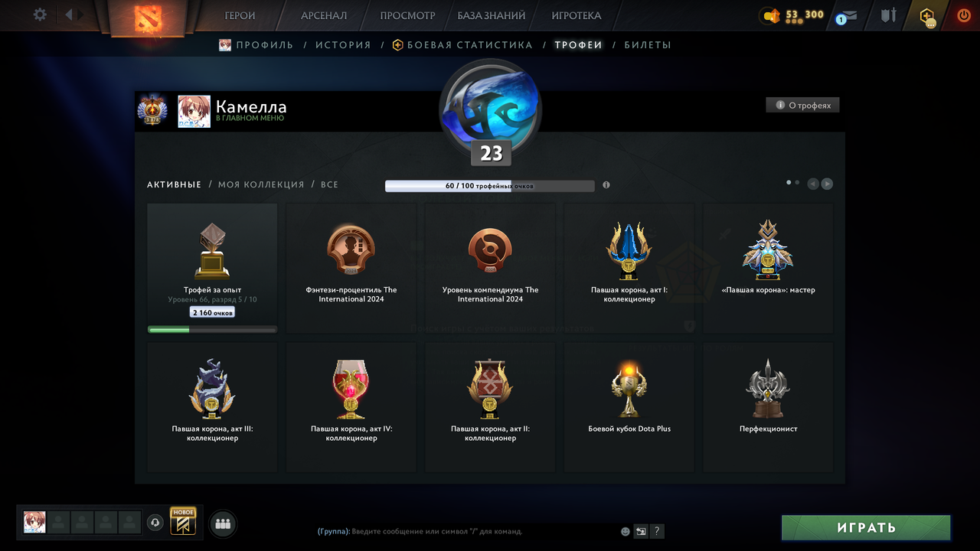980x551 pixels.
Task: Switch to the Моя коллекция filter
Action: [x=261, y=184]
